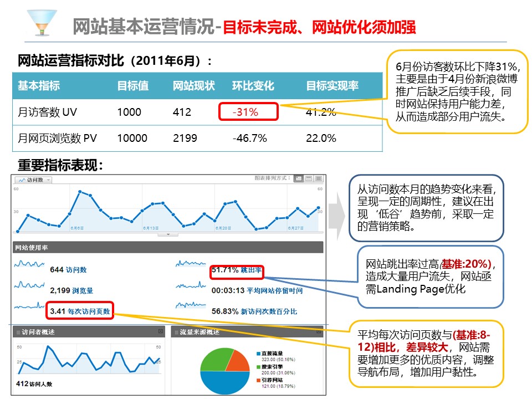
Task: Click the blue 直接流量 legend swatch
Action: tap(259, 354)
